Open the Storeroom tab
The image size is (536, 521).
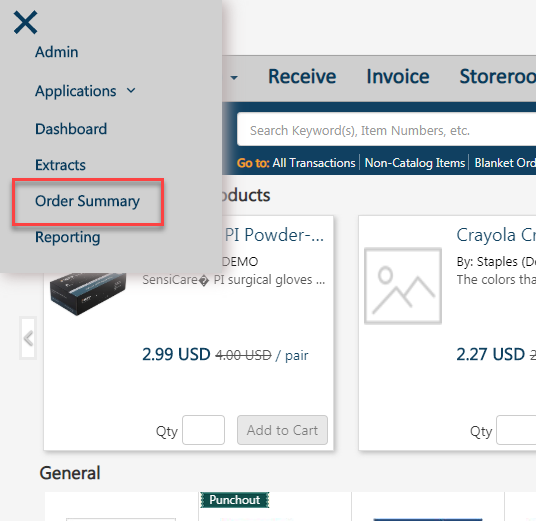coord(498,76)
